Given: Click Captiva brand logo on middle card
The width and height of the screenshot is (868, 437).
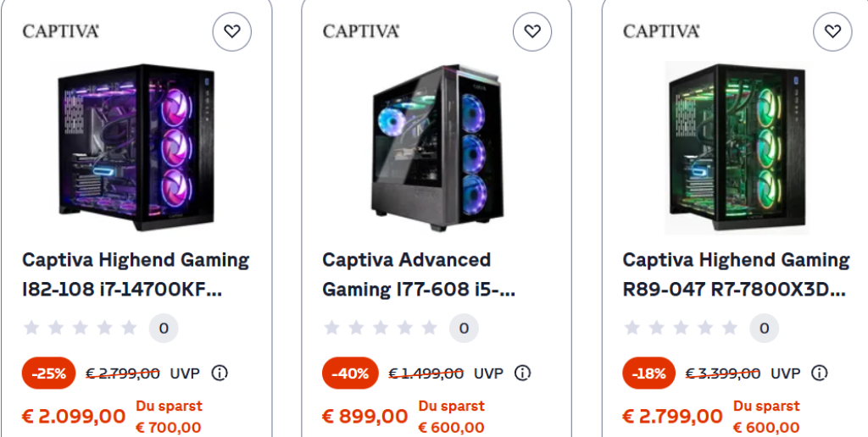Looking at the screenshot, I should click(x=360, y=31).
